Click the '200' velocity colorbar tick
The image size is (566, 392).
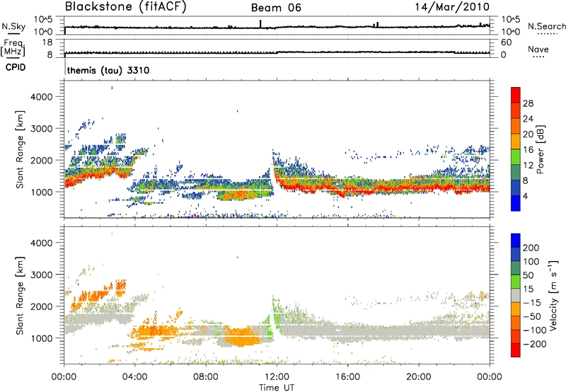(x=531, y=248)
